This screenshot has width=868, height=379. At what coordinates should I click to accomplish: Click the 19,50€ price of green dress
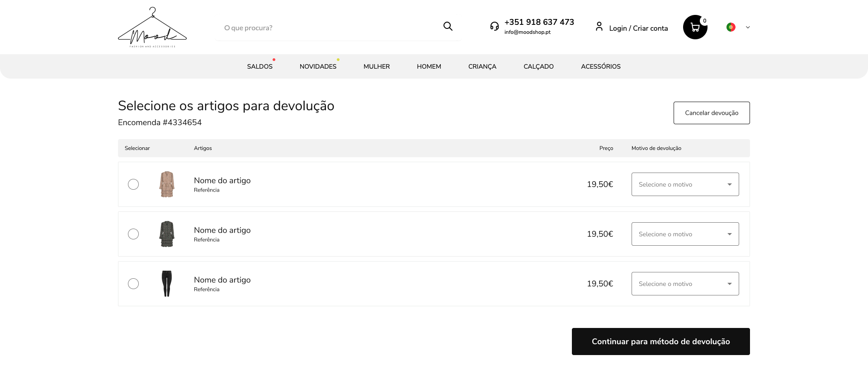pyautogui.click(x=600, y=234)
